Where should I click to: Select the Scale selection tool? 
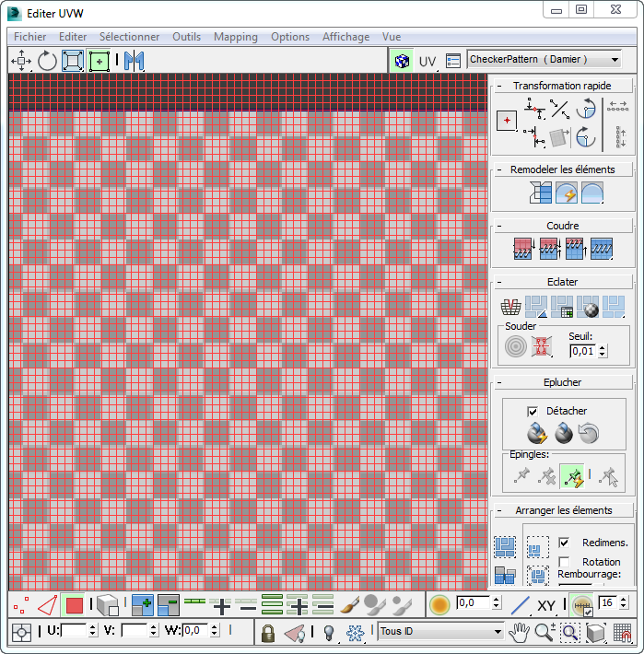(73, 61)
